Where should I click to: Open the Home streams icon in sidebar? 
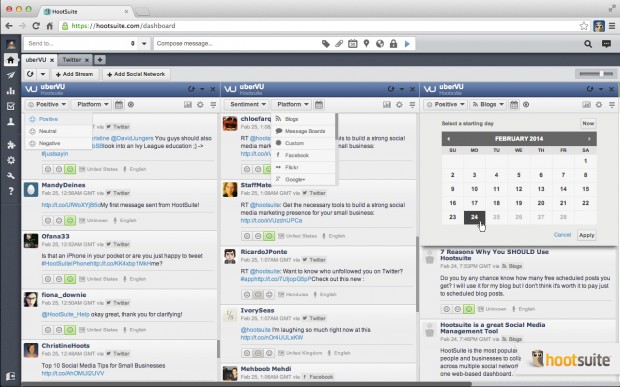tap(11, 60)
